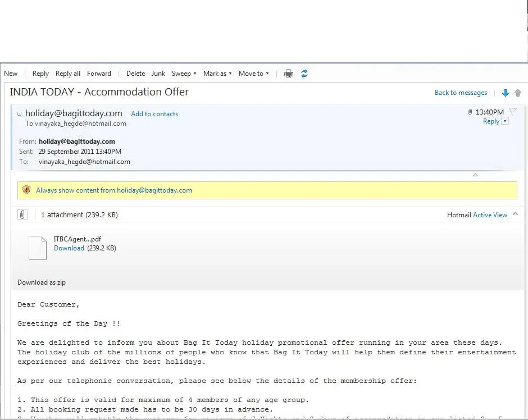Collapse the attachment panel chevron

click(515, 214)
